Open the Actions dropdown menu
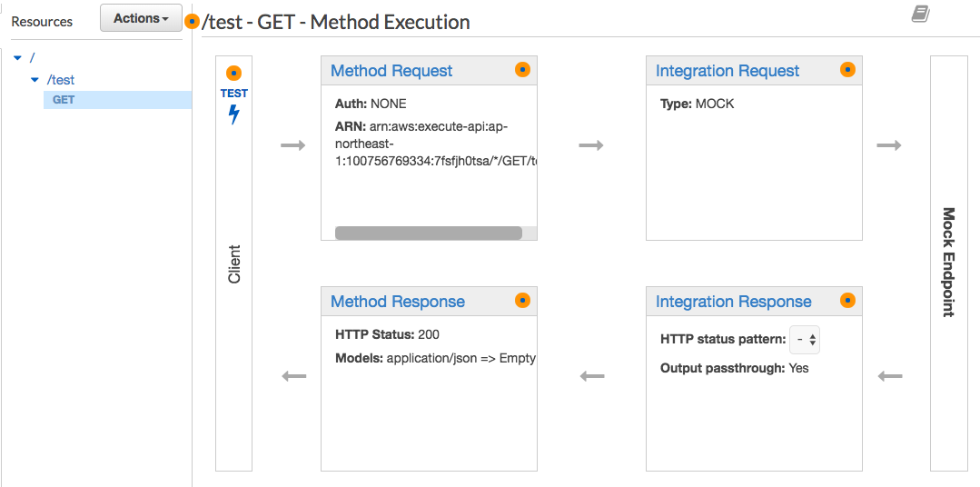This screenshot has width=980, height=487. (x=141, y=18)
